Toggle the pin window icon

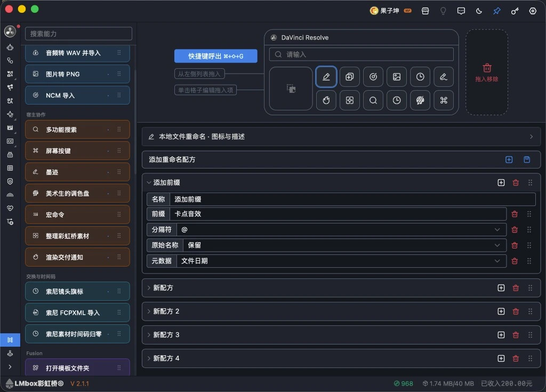click(x=497, y=11)
